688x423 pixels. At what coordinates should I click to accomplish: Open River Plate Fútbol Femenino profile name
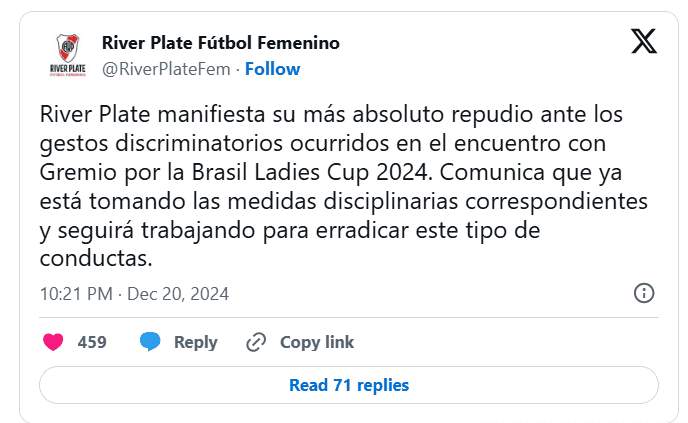pos(221,43)
